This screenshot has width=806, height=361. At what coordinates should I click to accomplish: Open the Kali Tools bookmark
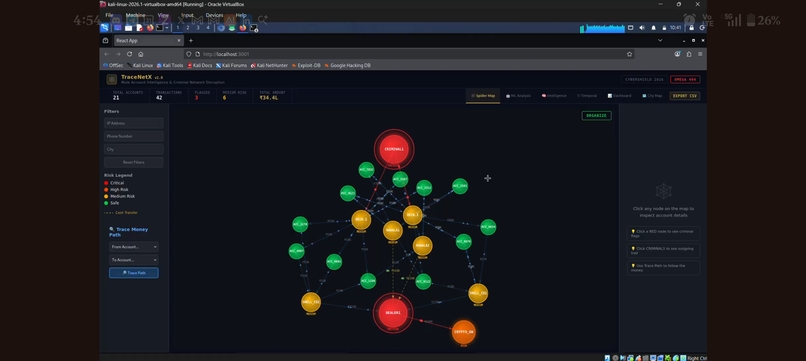(x=170, y=65)
